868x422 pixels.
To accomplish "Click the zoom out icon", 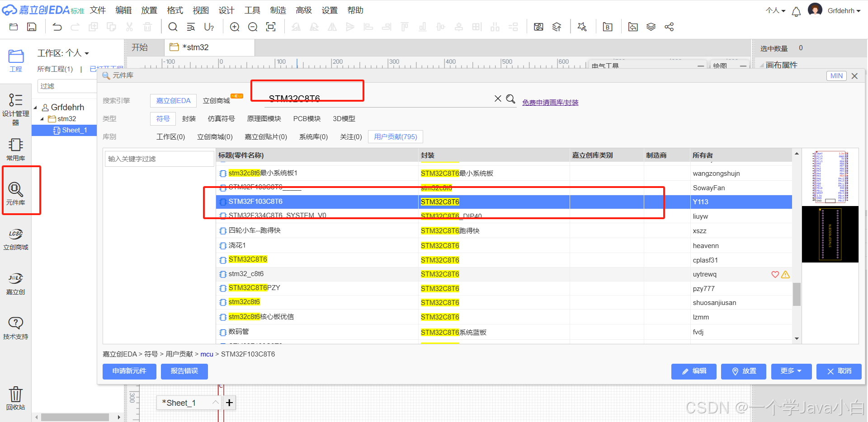I will point(253,27).
